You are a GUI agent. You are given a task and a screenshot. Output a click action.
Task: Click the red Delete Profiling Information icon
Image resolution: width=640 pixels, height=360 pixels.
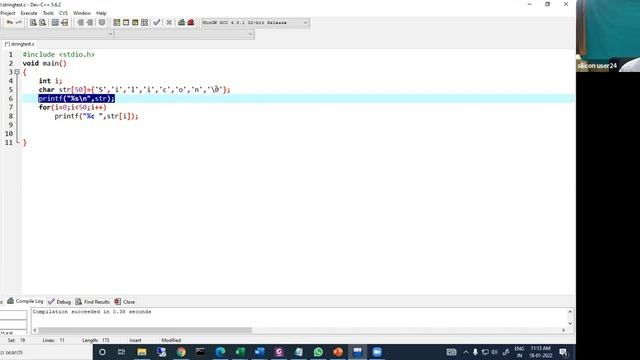click(x=191, y=22)
